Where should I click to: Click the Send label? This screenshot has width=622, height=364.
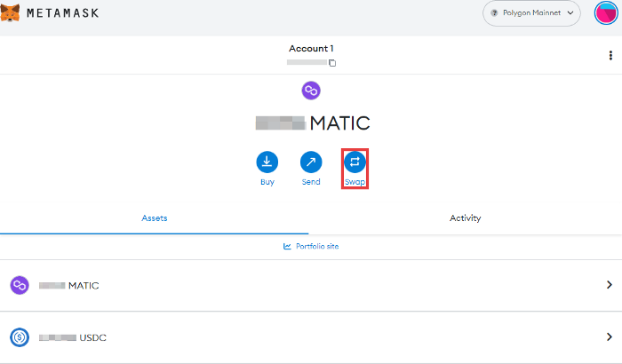[311, 182]
